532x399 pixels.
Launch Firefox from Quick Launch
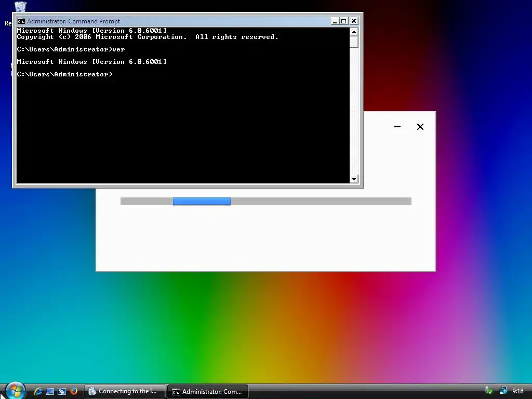pos(74,391)
